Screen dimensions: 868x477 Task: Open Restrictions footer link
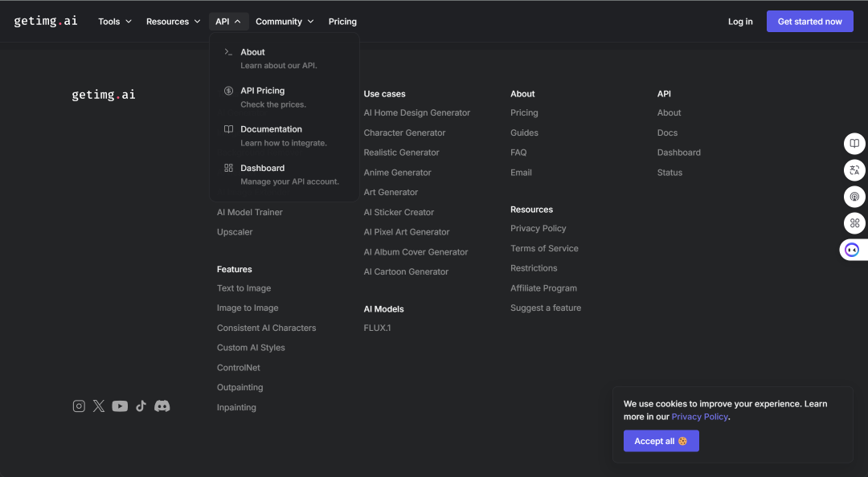tap(534, 268)
